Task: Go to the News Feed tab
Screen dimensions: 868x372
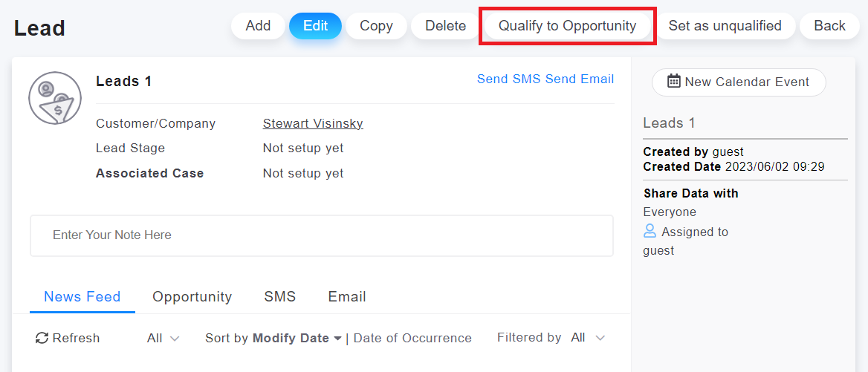Action: [82, 296]
